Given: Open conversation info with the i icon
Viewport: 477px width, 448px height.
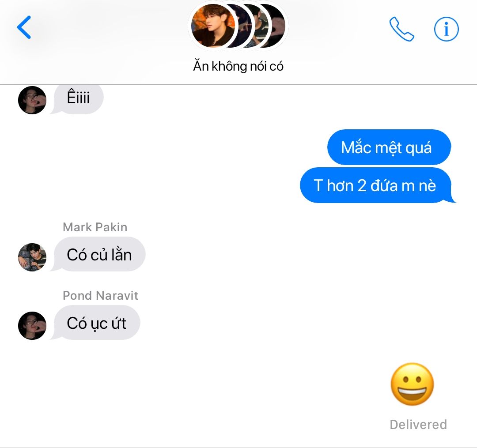Looking at the screenshot, I should pos(446,29).
